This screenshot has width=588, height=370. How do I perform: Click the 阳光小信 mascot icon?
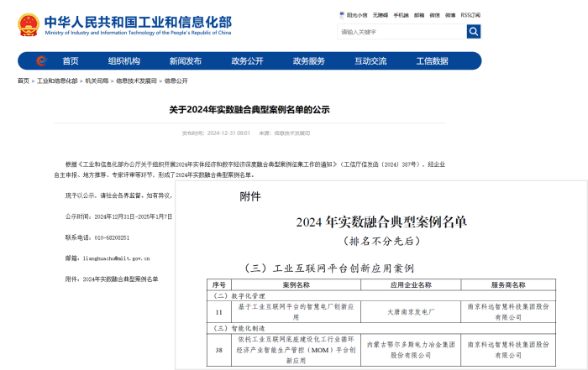coord(341,14)
